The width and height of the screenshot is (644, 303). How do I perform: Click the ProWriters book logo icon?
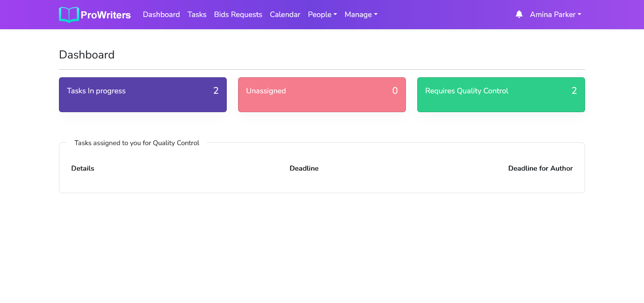tap(69, 15)
